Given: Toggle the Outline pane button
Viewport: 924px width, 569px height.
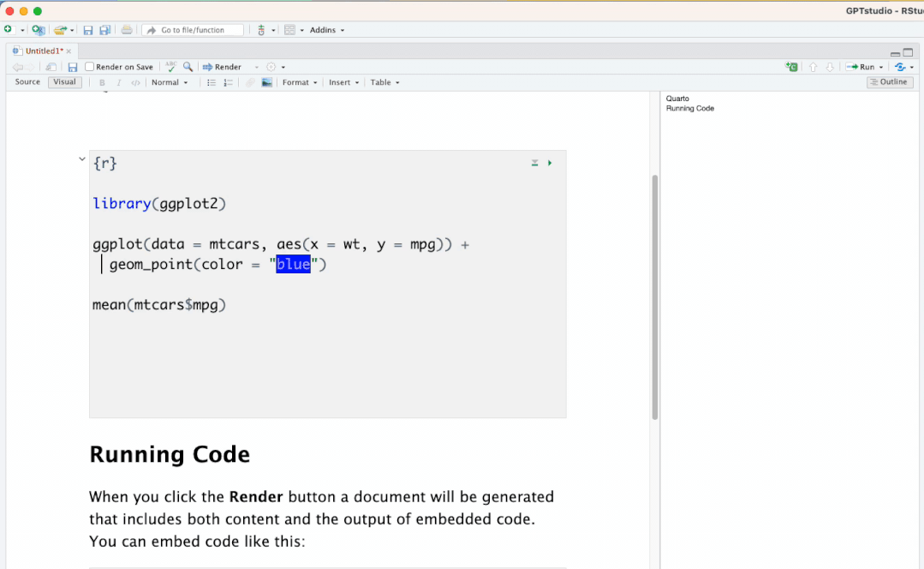Looking at the screenshot, I should tap(887, 82).
